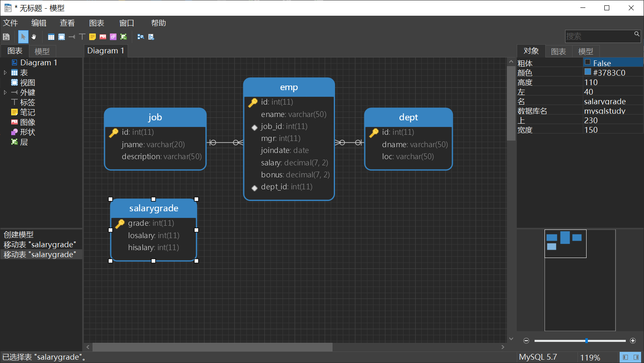644x363 pixels.
Task: Choose the label text tool in toolbar
Action: (x=82, y=37)
